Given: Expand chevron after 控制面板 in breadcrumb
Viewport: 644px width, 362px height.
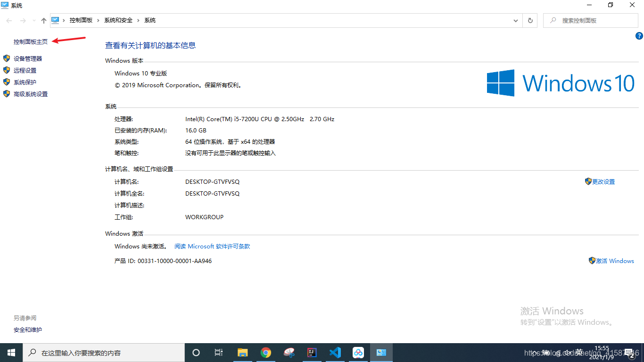Looking at the screenshot, I should pyautogui.click(x=99, y=20).
